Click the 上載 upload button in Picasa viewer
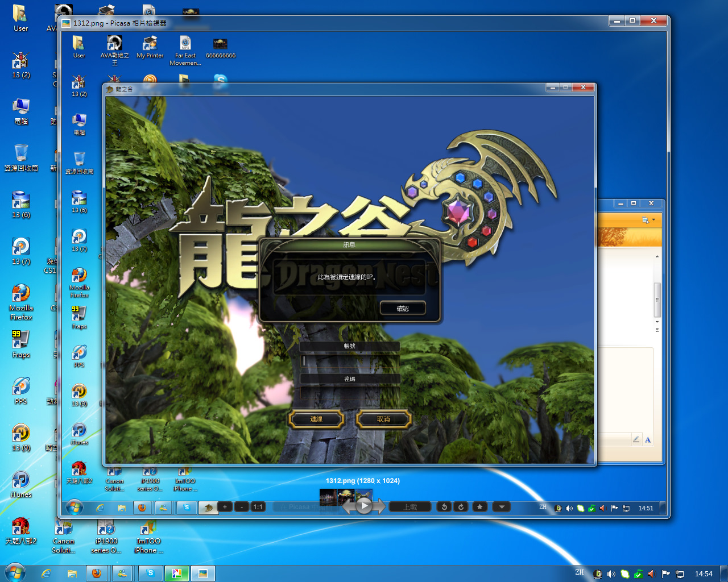This screenshot has width=728, height=582. coord(410,506)
